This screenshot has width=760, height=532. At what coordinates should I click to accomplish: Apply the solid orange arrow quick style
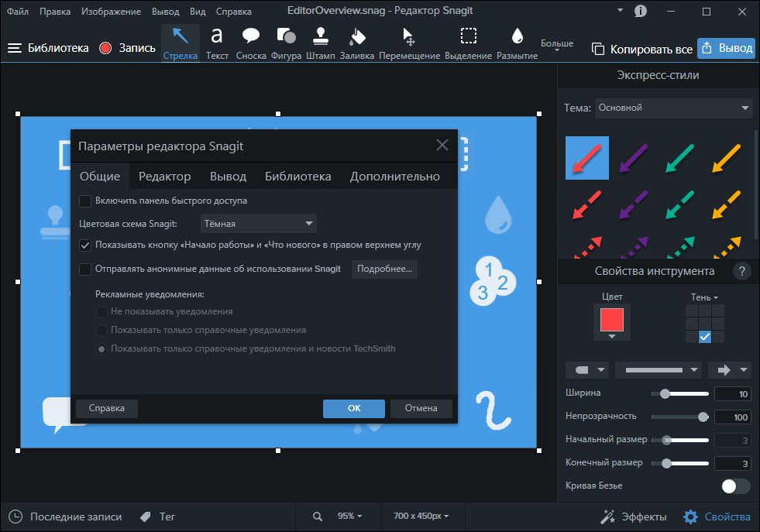pos(727,158)
